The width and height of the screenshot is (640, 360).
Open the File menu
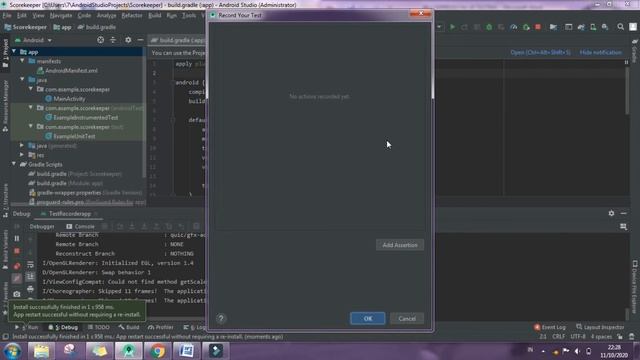7,16
